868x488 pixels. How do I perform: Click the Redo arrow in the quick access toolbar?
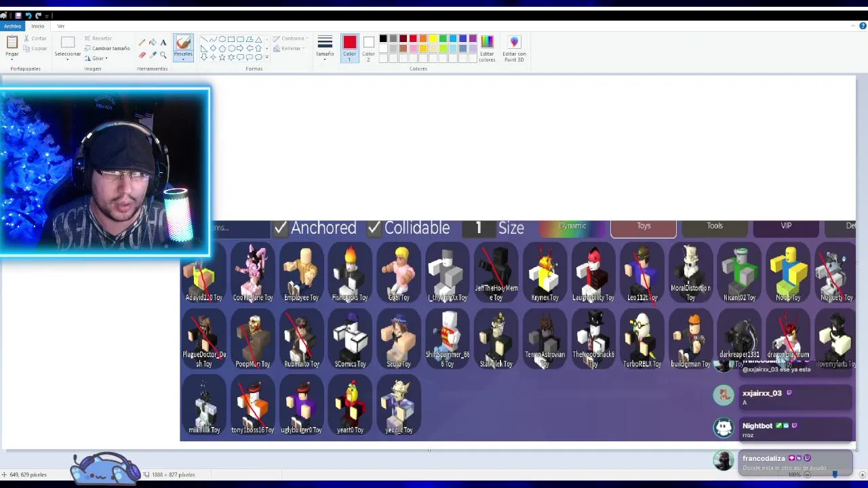38,15
